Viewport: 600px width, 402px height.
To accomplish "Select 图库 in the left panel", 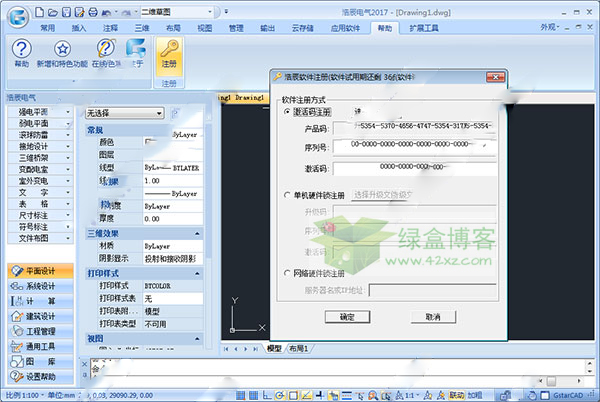I will point(40,361).
